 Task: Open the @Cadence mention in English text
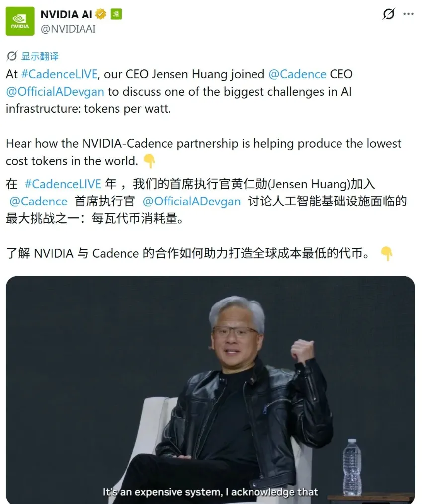click(297, 74)
